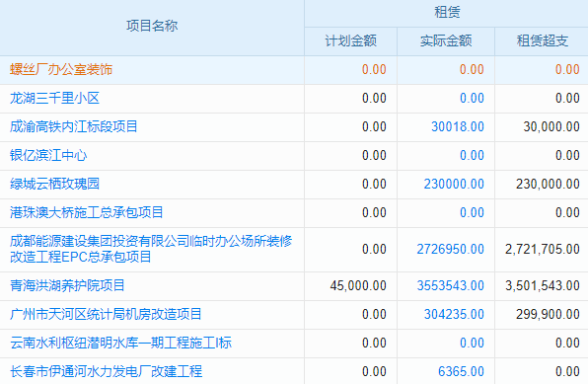Viewport: 588px width, 384px height.
Task: Click actual amount 0.00 for 螺丝厂办公室装饰
Action: 472,69
